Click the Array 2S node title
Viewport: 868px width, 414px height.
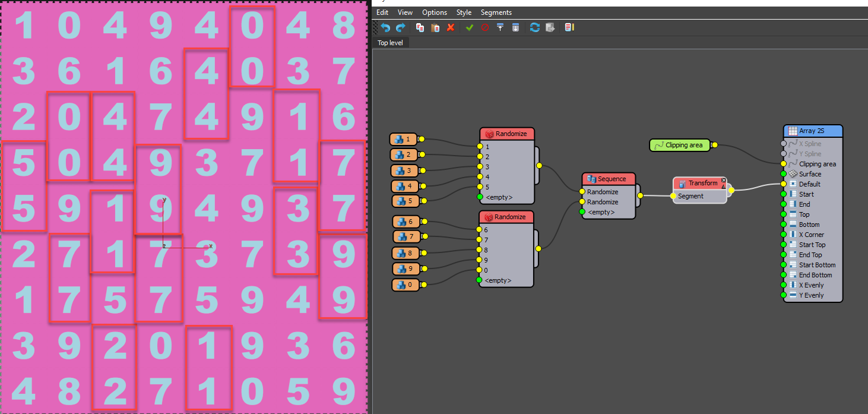coord(813,130)
